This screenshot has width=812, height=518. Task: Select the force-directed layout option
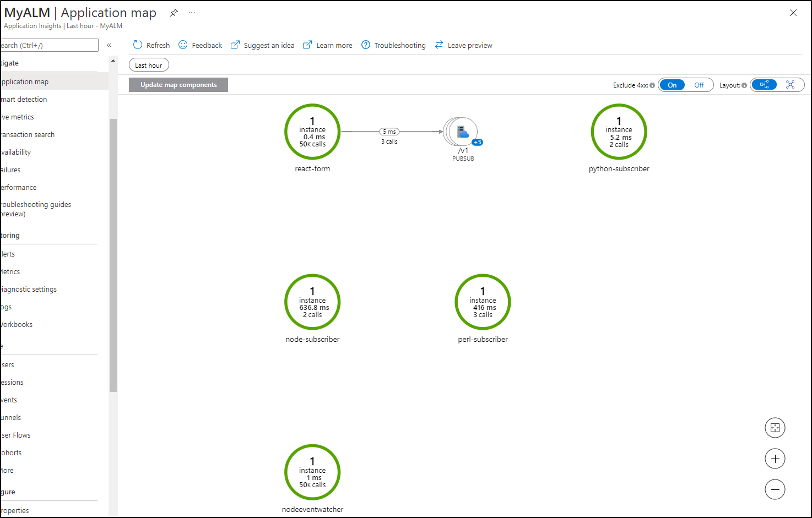790,85
